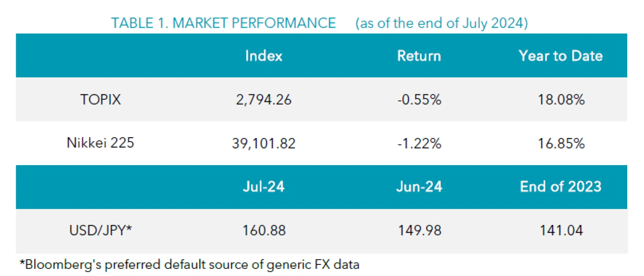Select the TOPIX return of -0.55%

419,100
